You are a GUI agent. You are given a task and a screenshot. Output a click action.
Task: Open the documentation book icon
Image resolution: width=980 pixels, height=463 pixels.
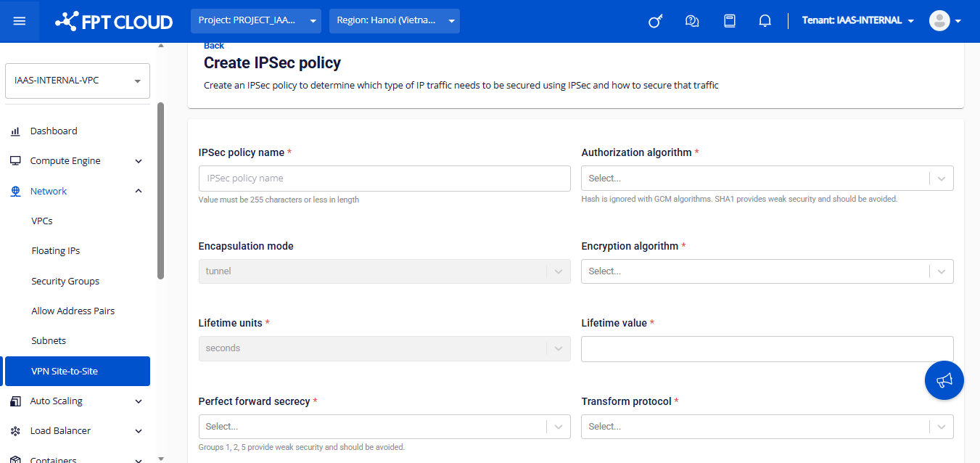[730, 21]
